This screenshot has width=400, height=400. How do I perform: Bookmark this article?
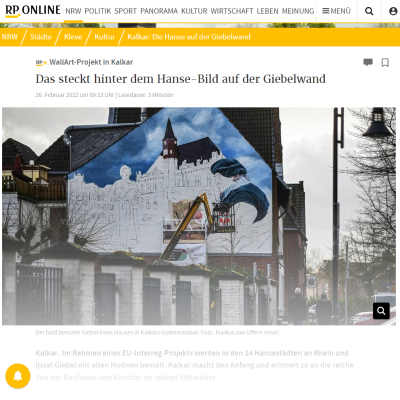[385, 62]
